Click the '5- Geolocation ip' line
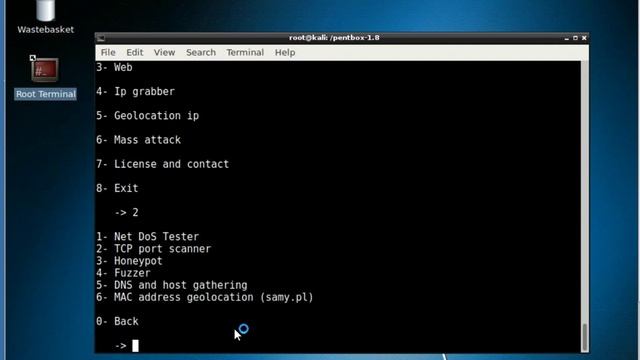The image size is (640, 360). tap(148, 116)
